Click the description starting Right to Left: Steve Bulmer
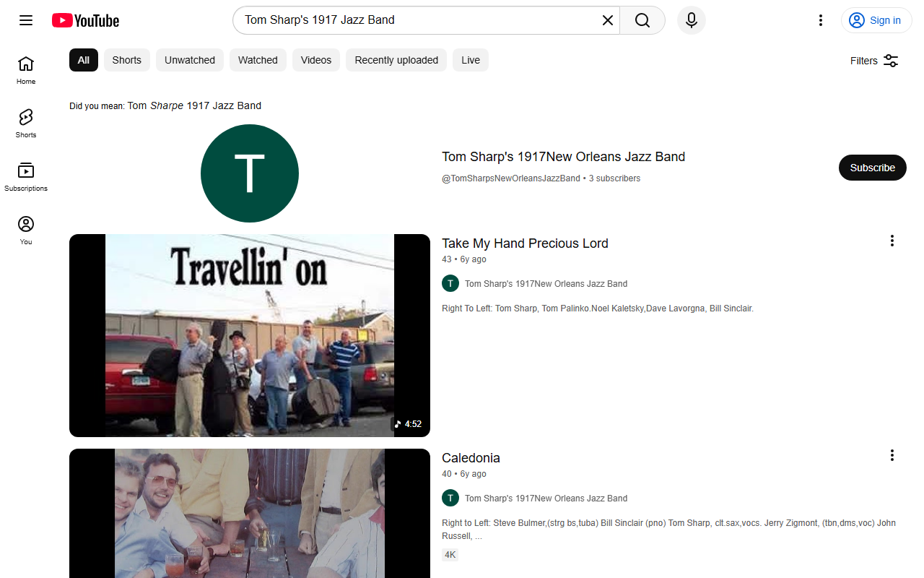 pyautogui.click(x=669, y=530)
